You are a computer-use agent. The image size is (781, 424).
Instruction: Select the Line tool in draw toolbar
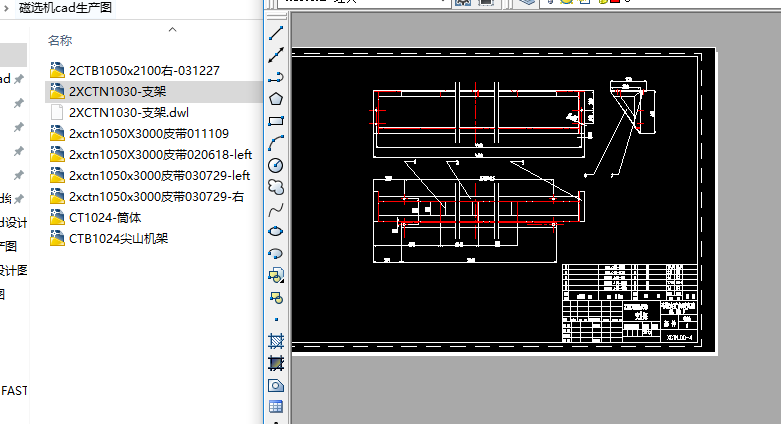(x=276, y=33)
